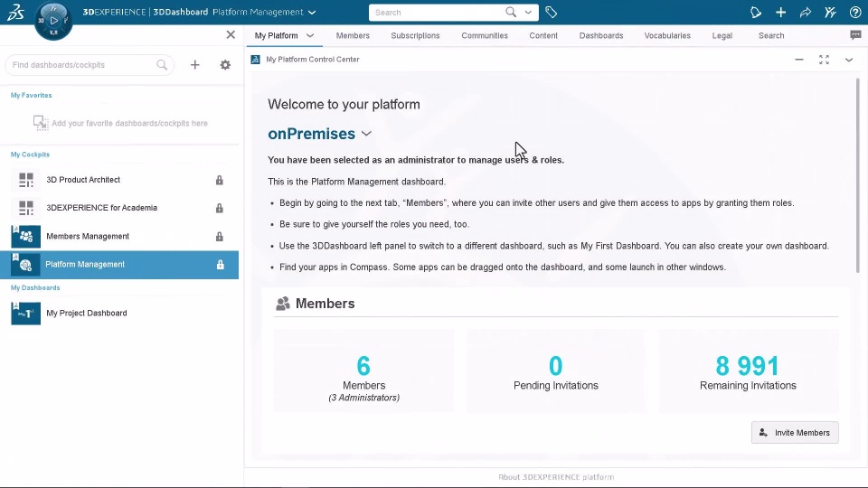Add a new dashboard with plus icon
Screen dimensions: 868x488
195,65
